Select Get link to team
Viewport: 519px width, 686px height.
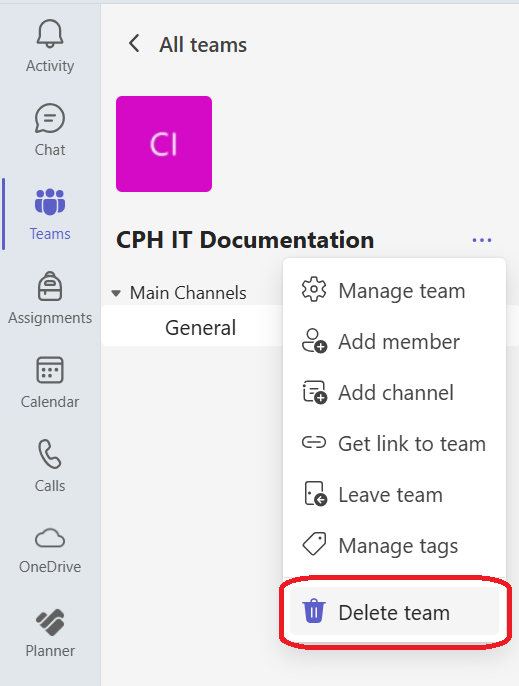click(394, 444)
